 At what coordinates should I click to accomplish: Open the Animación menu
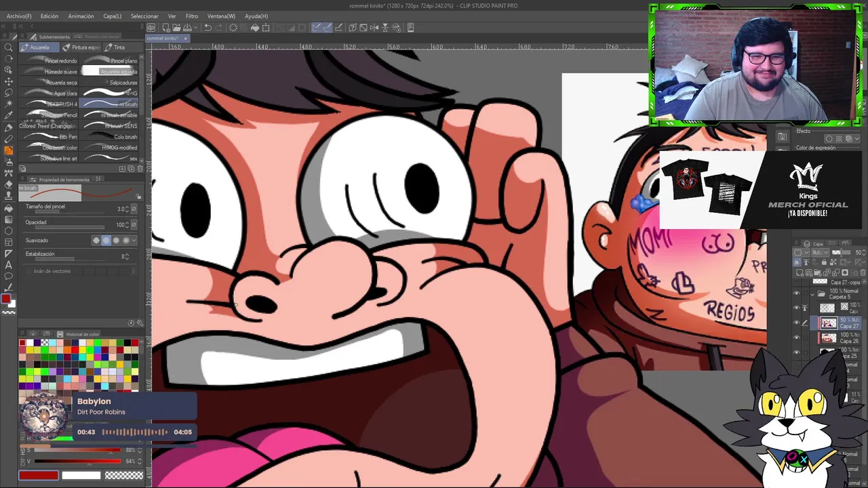(x=81, y=16)
